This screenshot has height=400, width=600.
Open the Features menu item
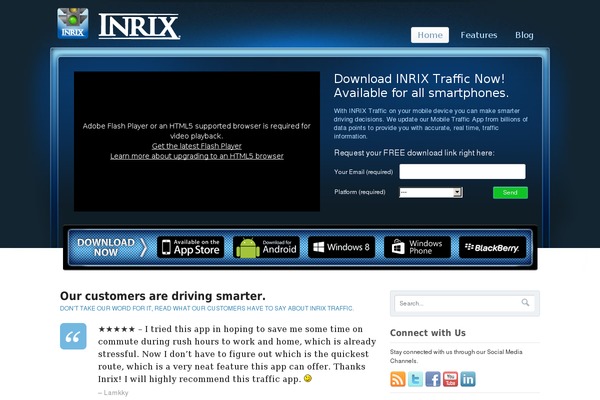(x=479, y=35)
